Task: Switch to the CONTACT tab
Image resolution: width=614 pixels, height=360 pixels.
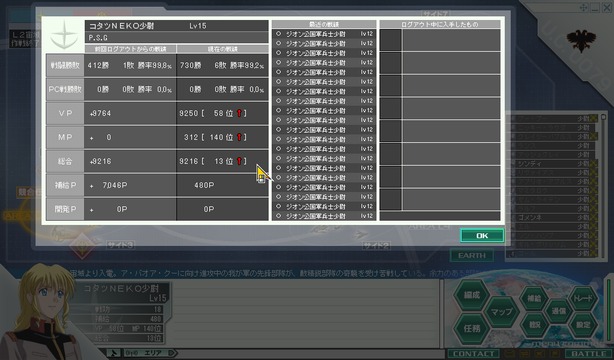Action: (x=473, y=354)
